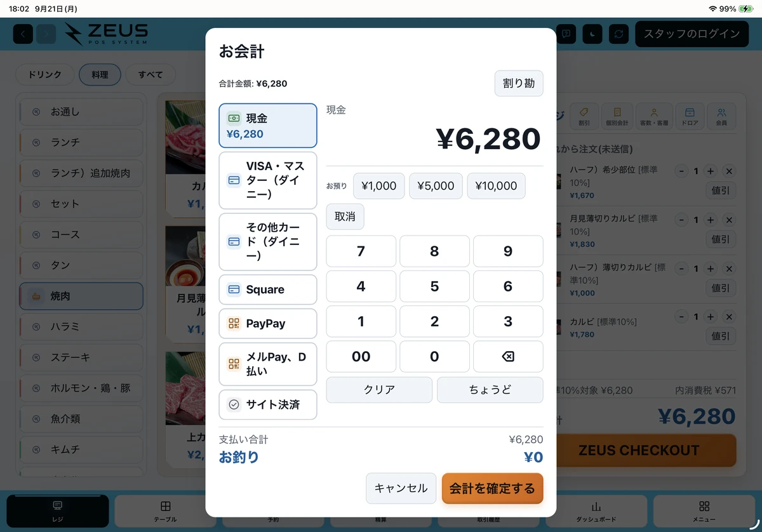Click the keypad backspace icon
The height and width of the screenshot is (532, 762).
click(x=508, y=357)
